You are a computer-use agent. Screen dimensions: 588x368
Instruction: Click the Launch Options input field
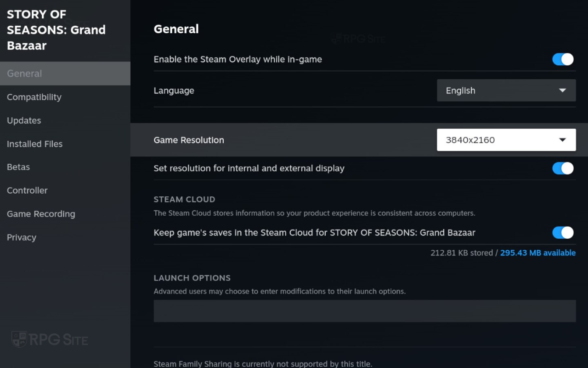[x=365, y=311]
